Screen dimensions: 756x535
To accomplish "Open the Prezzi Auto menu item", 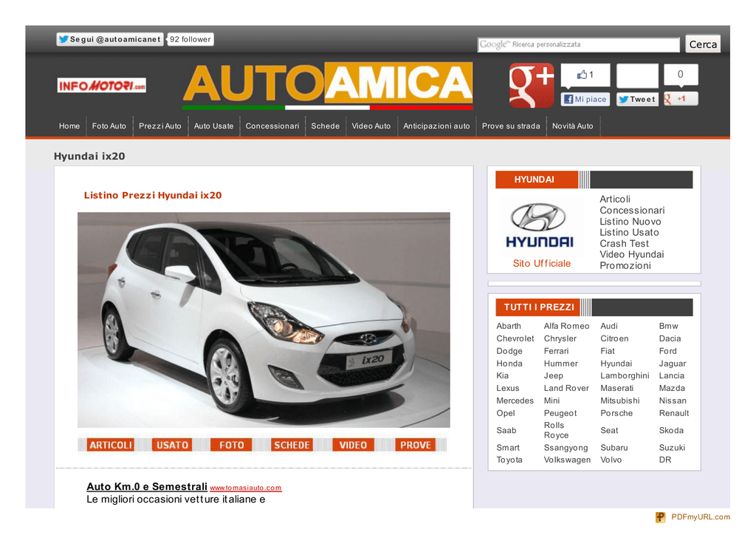I will point(160,126).
